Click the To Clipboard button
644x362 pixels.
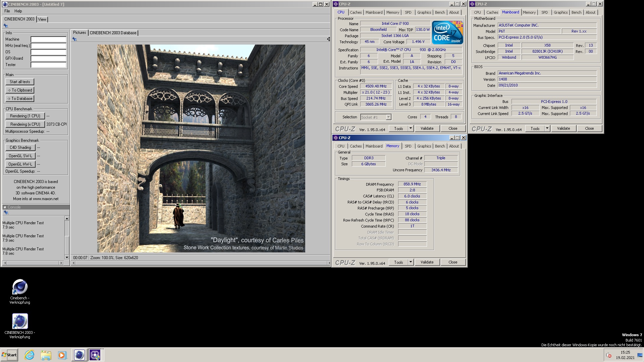pyautogui.click(x=20, y=90)
